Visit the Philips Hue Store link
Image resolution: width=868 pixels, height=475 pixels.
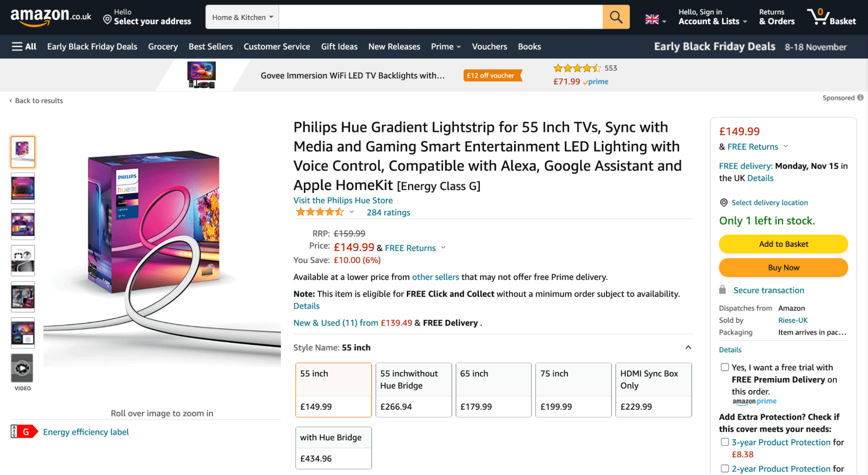click(343, 200)
